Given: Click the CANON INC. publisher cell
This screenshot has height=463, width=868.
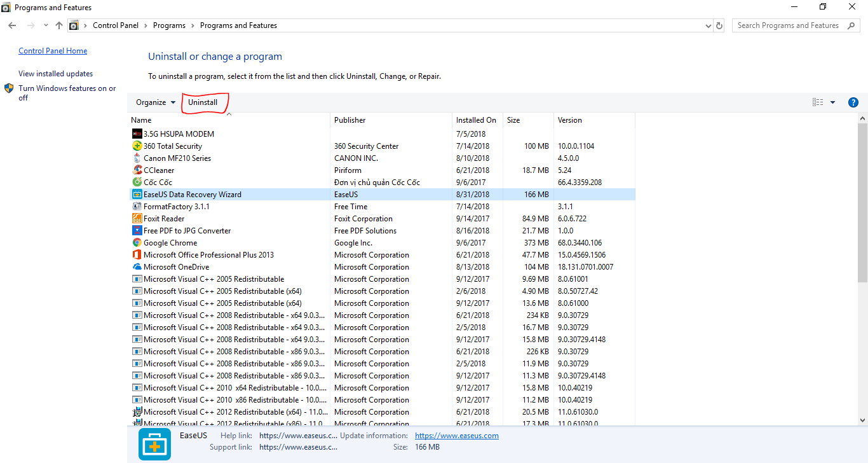Looking at the screenshot, I should click(x=356, y=158).
